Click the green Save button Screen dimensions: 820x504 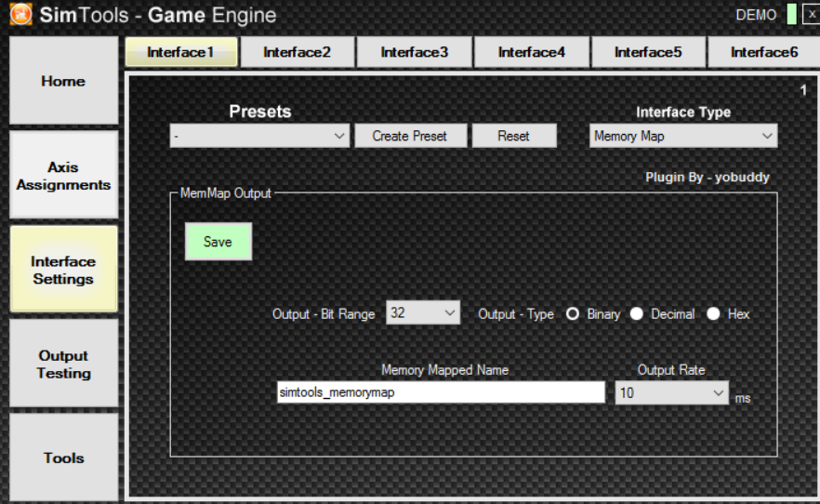[x=218, y=242]
